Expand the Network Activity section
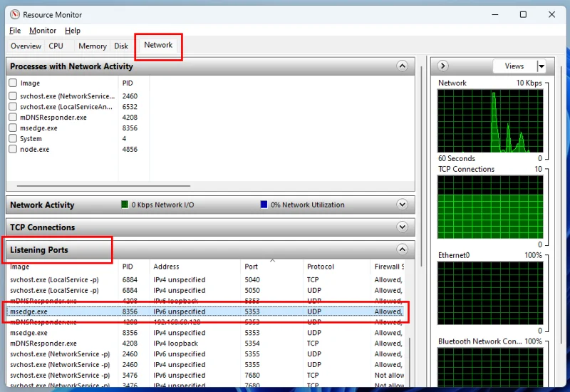The width and height of the screenshot is (570, 392). (402, 205)
